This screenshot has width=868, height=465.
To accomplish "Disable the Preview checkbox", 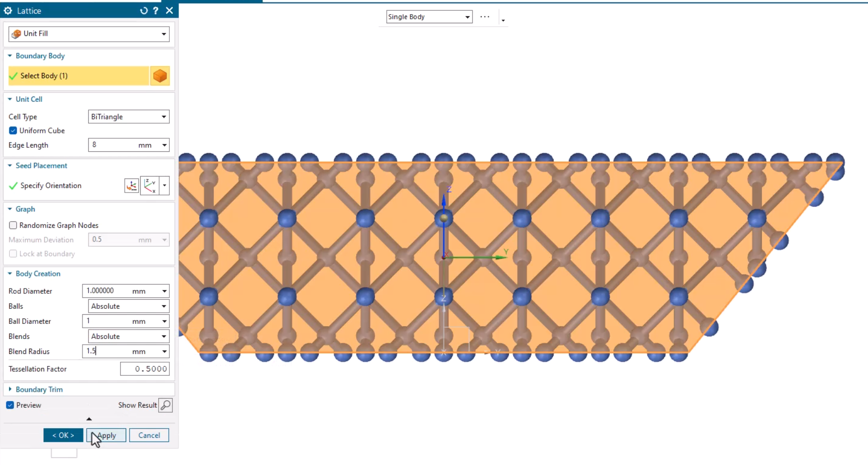I will (10, 405).
